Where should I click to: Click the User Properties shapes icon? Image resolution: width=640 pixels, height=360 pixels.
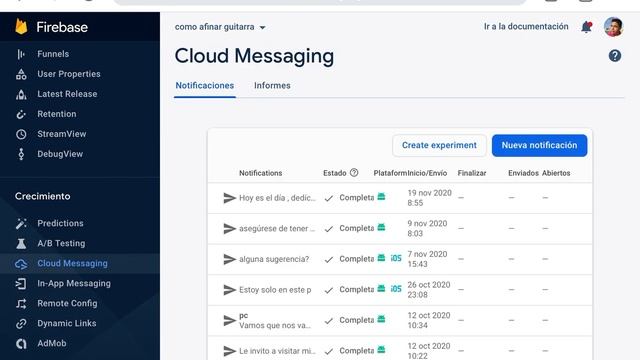click(x=21, y=74)
